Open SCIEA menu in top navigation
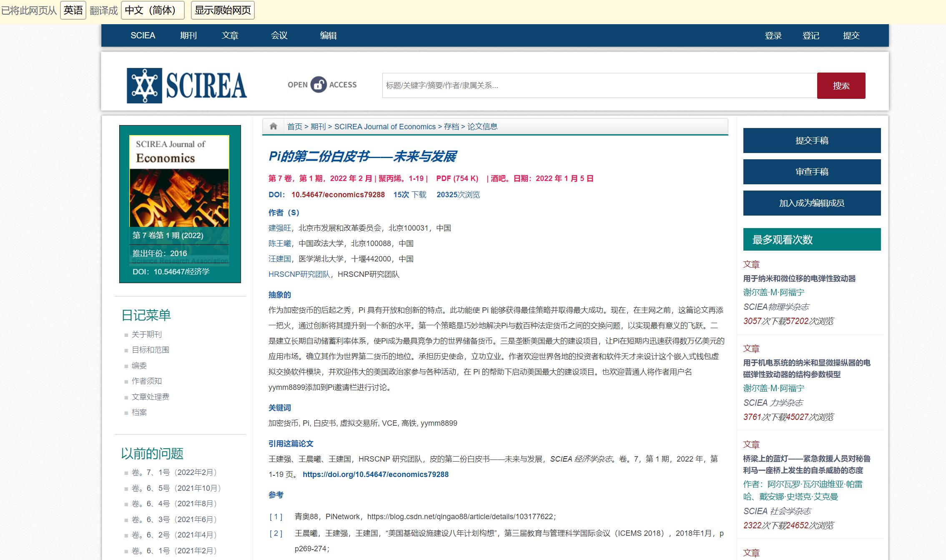 143,35
